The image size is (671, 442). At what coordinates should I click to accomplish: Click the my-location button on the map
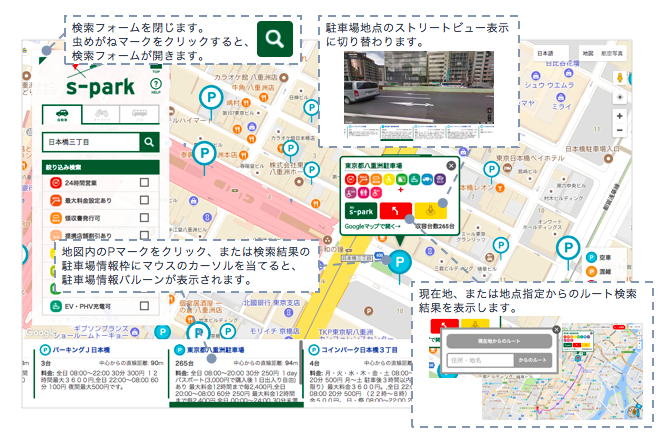pyautogui.click(x=620, y=97)
